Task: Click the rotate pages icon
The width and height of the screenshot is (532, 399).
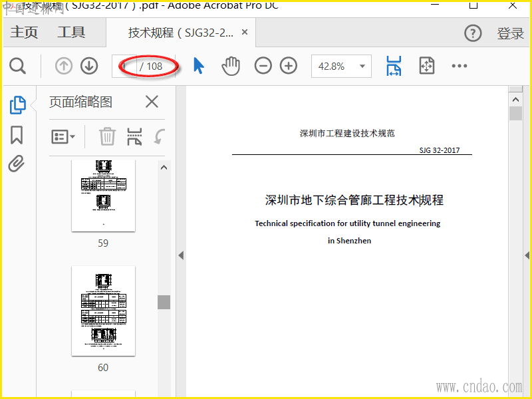Action: (159, 136)
